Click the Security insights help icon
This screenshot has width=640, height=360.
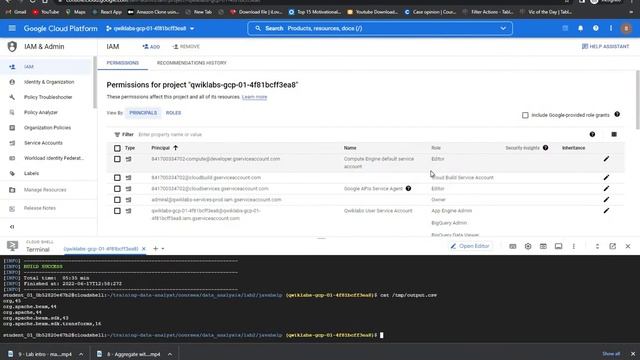click(x=545, y=148)
